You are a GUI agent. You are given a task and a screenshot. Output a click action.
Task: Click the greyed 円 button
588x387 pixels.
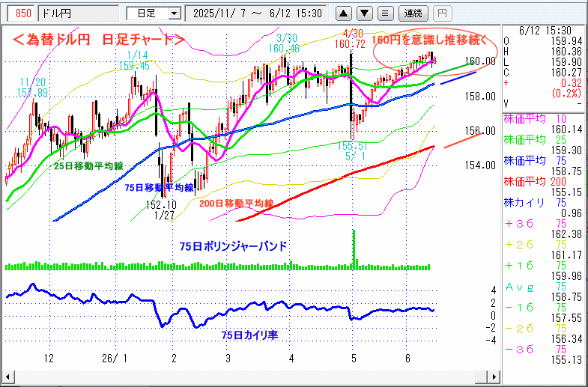(x=443, y=14)
